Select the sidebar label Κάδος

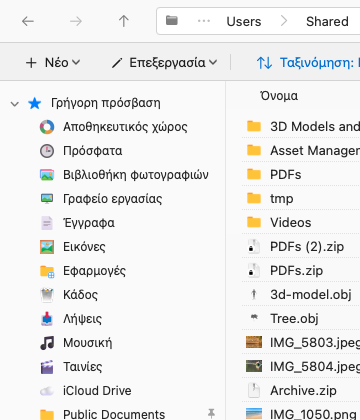(80, 295)
